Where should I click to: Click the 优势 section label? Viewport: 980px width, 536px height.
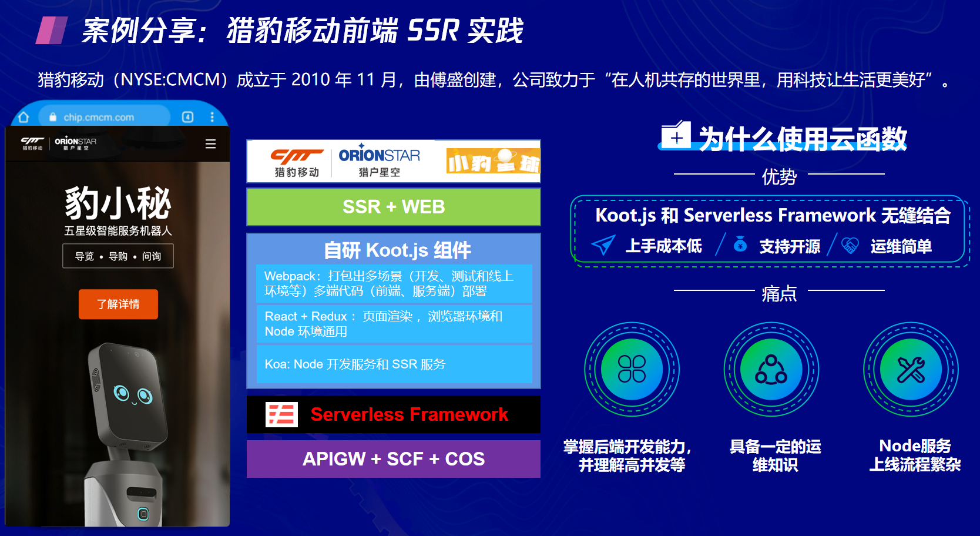[x=779, y=176]
